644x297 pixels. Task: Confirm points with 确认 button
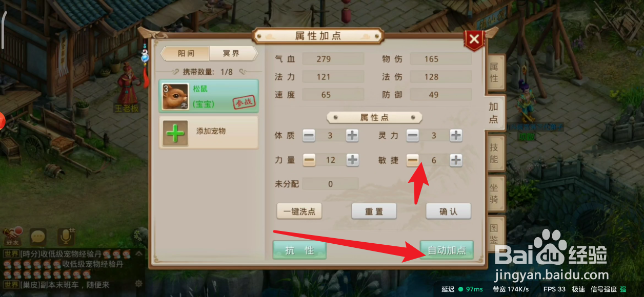click(449, 211)
